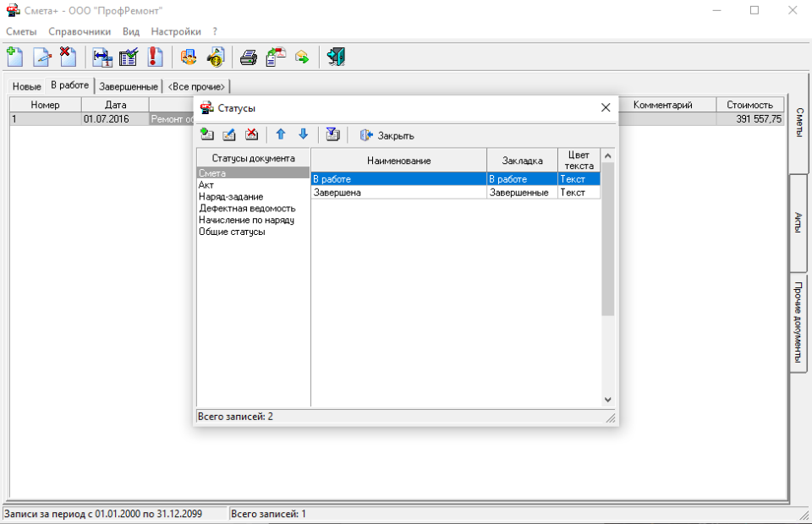This screenshot has height=524, width=812.
Task: Click the red exclamation mark toolbar icon
Action: coord(155,57)
